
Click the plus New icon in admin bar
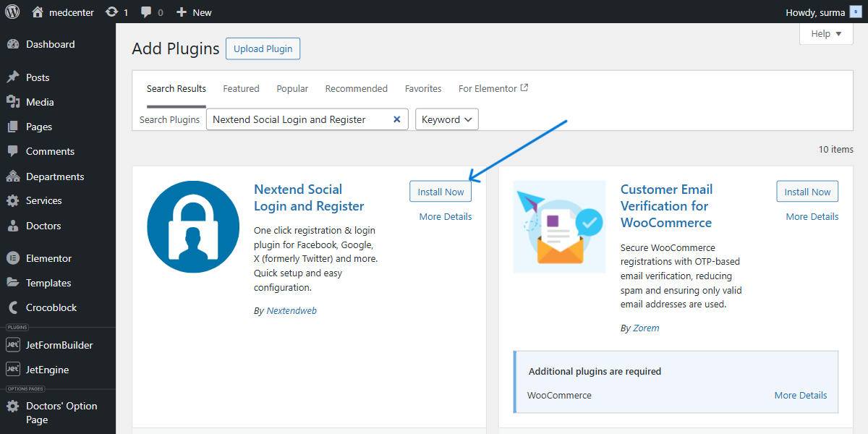pyautogui.click(x=182, y=12)
